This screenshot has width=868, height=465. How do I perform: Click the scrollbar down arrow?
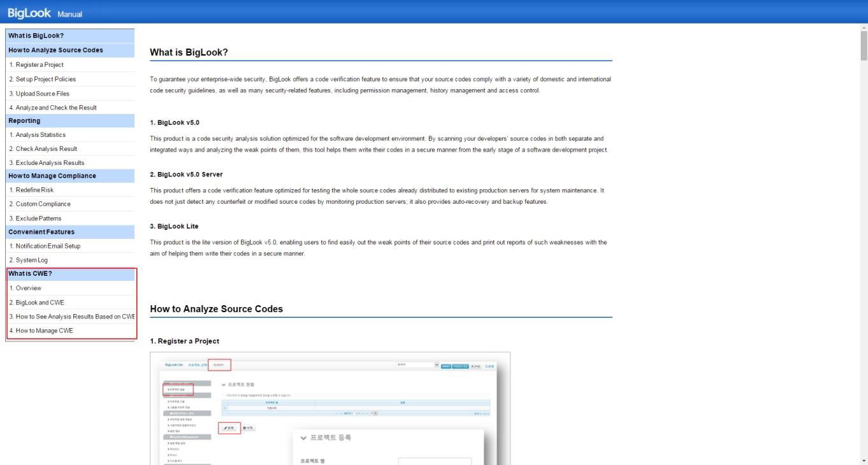tap(864, 460)
